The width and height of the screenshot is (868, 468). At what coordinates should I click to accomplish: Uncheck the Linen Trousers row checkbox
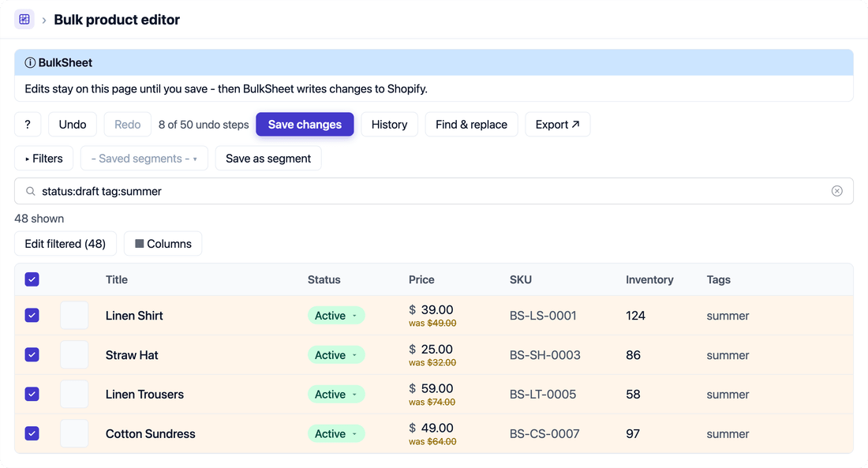pyautogui.click(x=32, y=395)
